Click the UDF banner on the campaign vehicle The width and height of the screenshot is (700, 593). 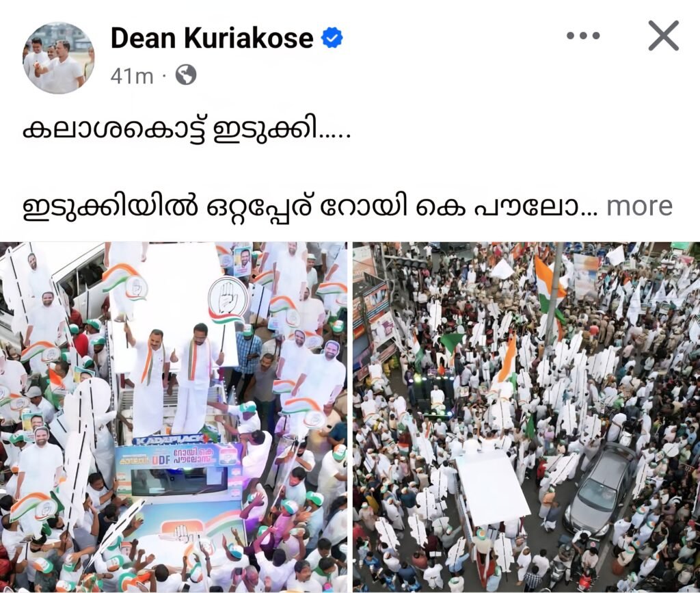coord(178,458)
